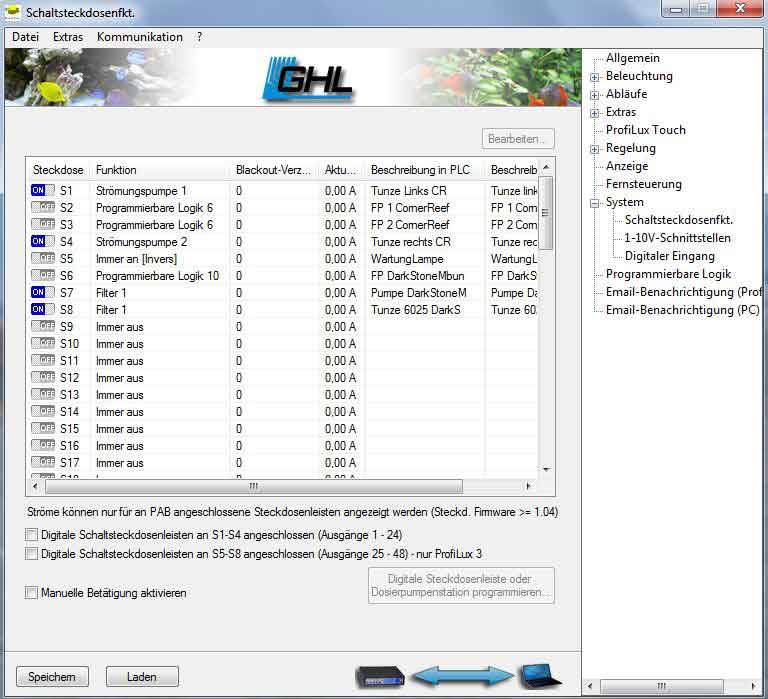Open the Kommunikation menu
Image resolution: width=768 pixels, height=699 pixels.
tap(139, 37)
